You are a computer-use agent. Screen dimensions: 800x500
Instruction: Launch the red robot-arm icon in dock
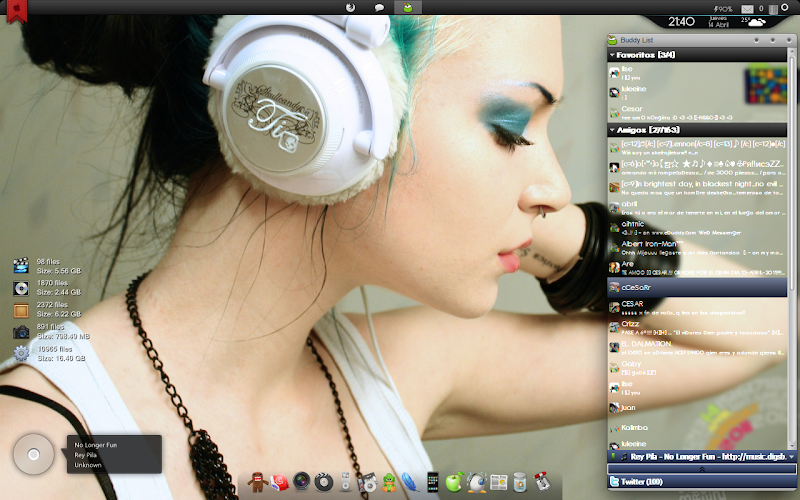point(541,482)
